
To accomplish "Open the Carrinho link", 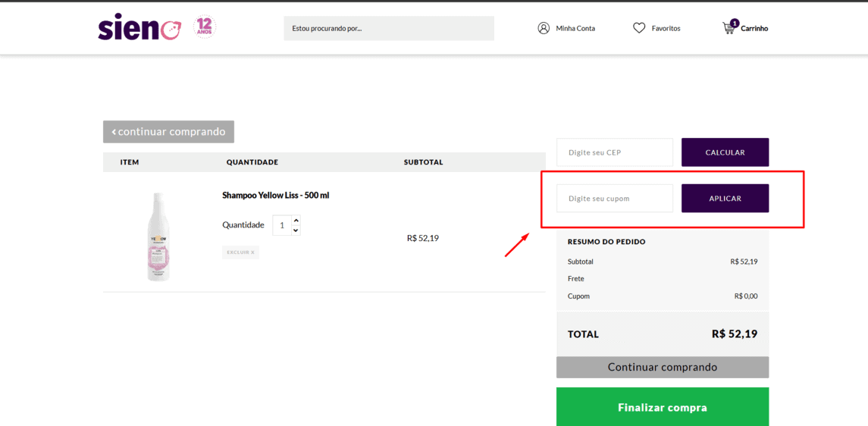I will coord(754,28).
